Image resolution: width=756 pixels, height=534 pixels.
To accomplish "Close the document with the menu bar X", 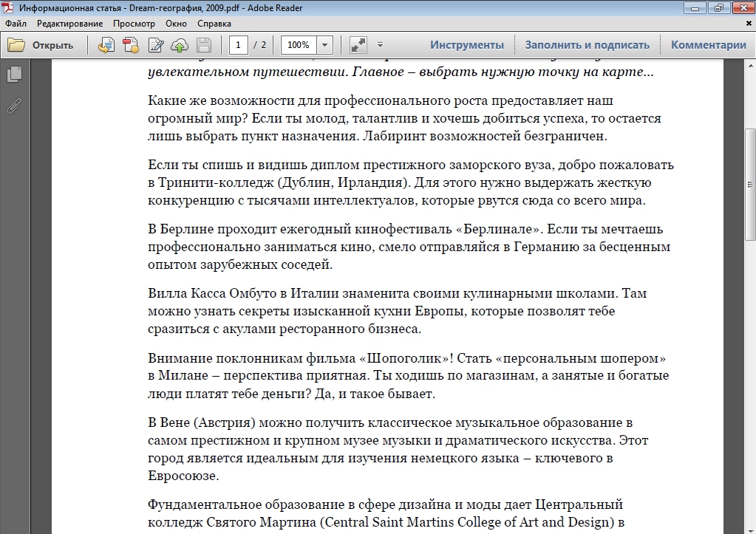I will pyautogui.click(x=749, y=23).
